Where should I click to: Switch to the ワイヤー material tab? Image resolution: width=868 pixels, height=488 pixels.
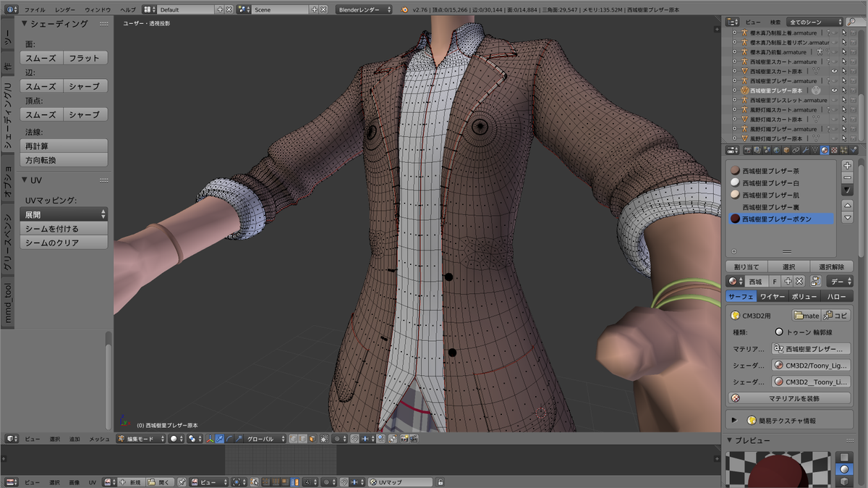pos(772,296)
